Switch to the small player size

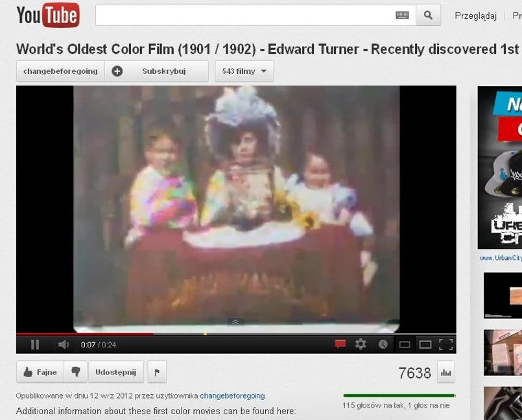tap(405, 344)
